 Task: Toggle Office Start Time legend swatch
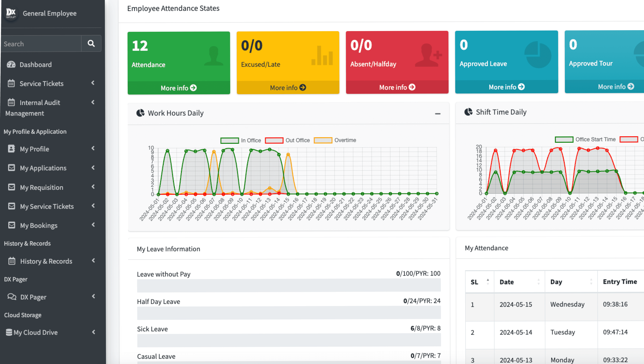[564, 139]
